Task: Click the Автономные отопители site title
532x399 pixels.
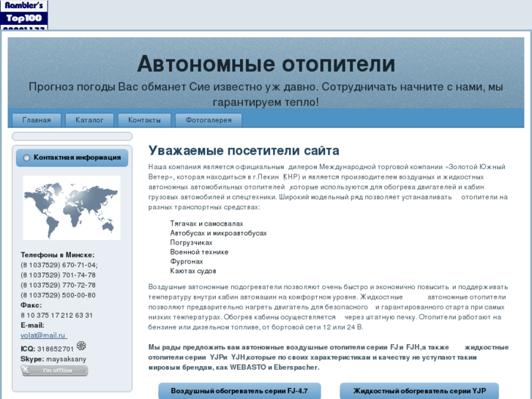Action: tap(266, 64)
